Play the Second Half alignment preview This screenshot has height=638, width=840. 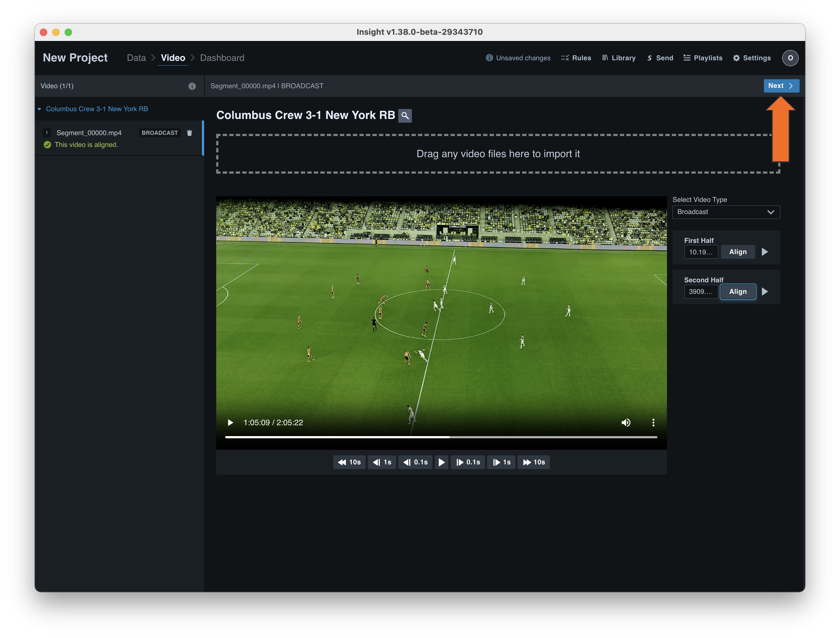click(x=765, y=292)
